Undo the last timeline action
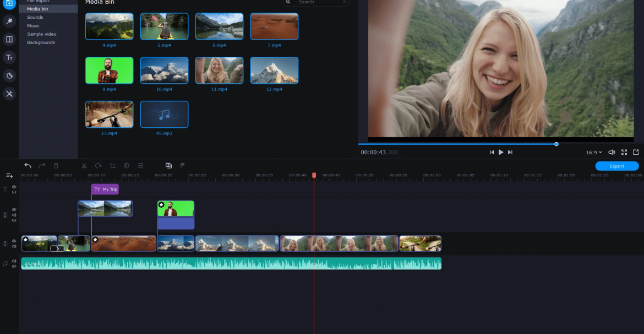The width and height of the screenshot is (644, 334). tap(28, 166)
